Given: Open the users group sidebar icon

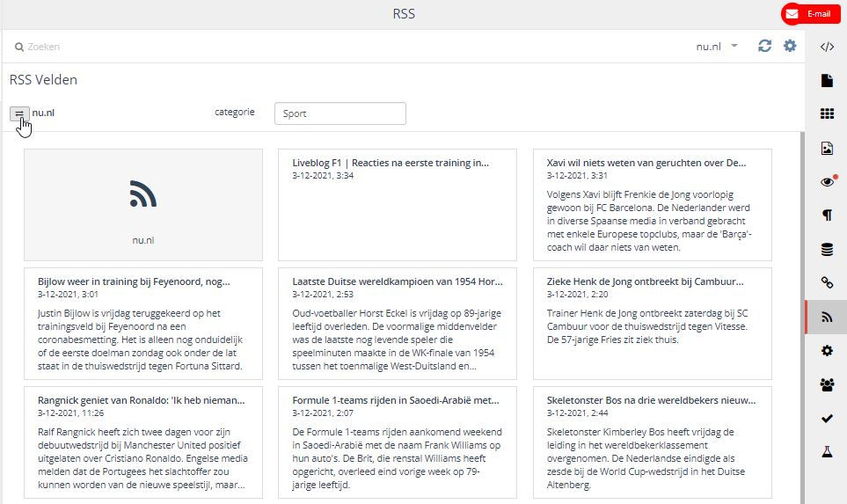Looking at the screenshot, I should [x=826, y=384].
